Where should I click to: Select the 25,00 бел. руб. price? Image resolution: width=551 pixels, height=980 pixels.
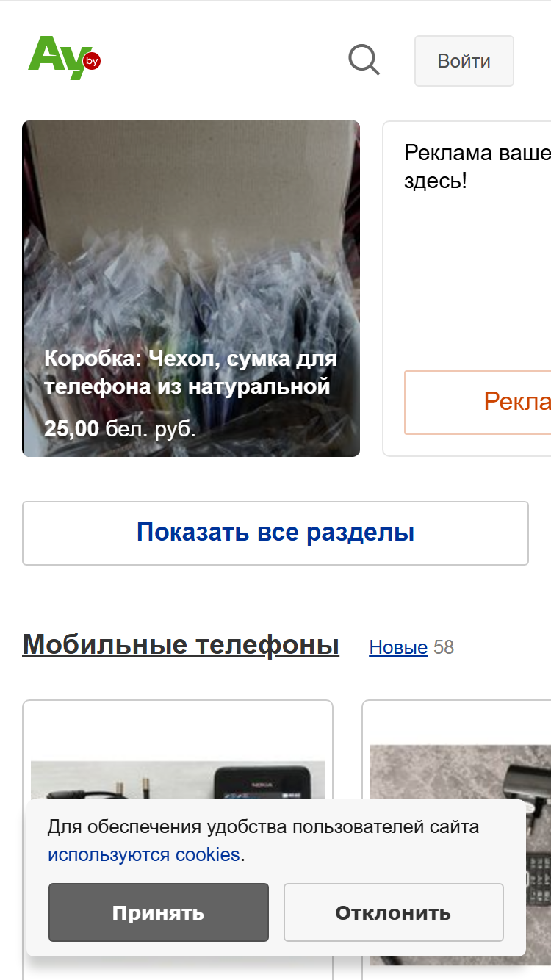(120, 428)
